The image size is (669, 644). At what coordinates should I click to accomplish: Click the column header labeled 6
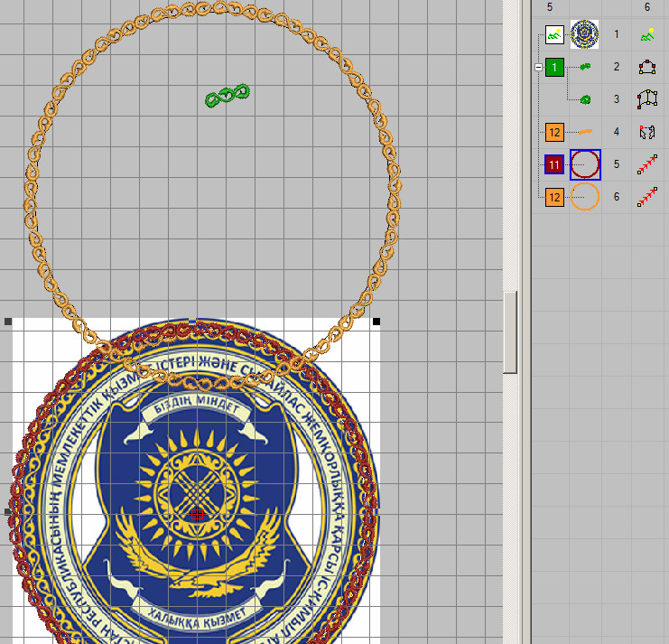click(647, 7)
